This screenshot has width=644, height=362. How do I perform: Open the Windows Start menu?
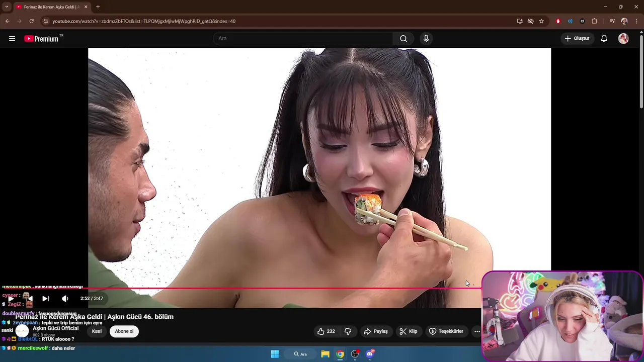[x=275, y=354]
